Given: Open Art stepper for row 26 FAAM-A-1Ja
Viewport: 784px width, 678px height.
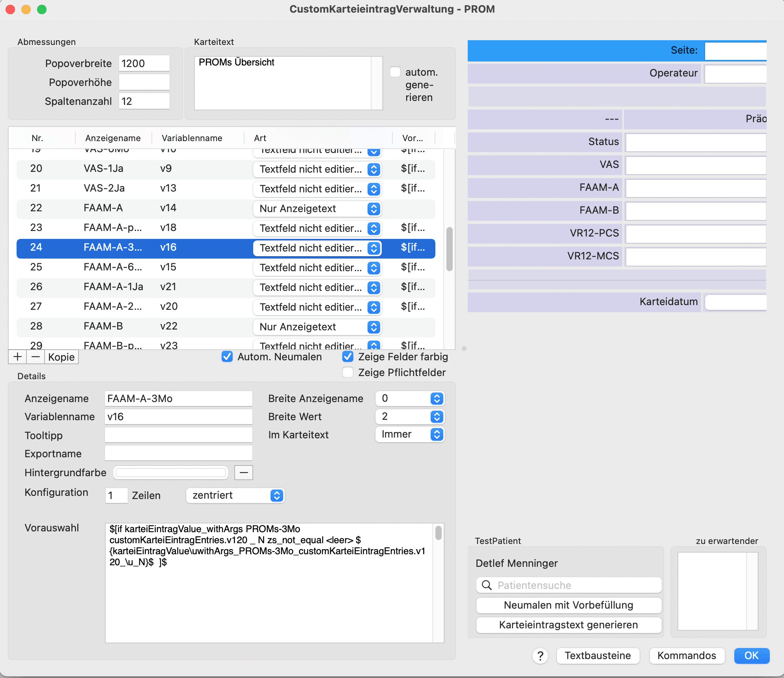Looking at the screenshot, I should [x=374, y=288].
